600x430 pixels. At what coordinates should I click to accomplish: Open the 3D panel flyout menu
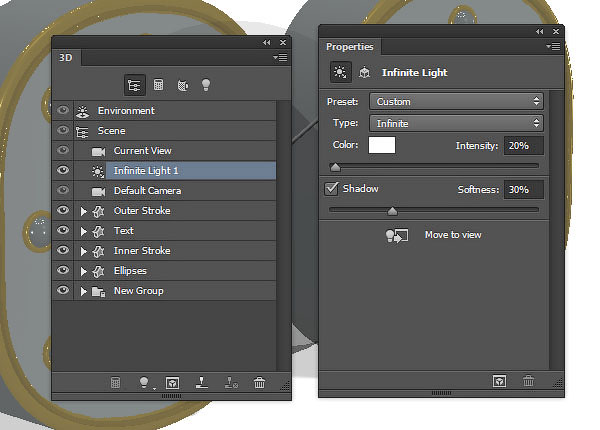tap(280, 58)
